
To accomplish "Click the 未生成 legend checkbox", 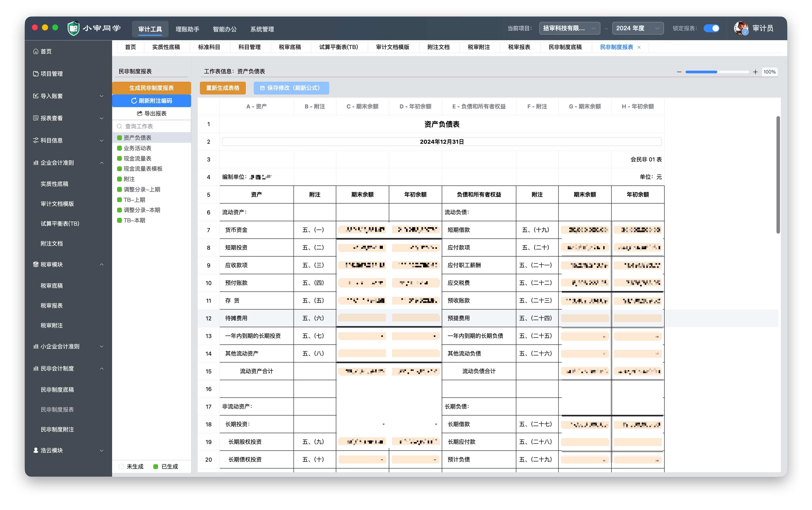I will point(121,467).
